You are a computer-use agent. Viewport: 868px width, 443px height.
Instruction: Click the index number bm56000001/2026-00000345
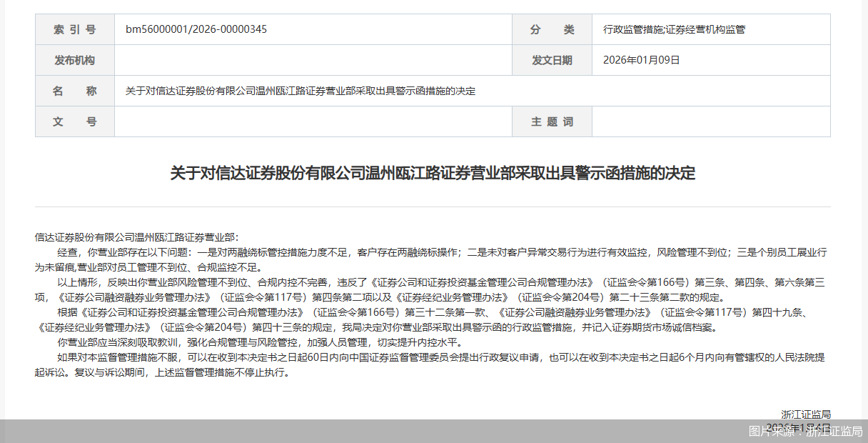pyautogui.click(x=195, y=29)
